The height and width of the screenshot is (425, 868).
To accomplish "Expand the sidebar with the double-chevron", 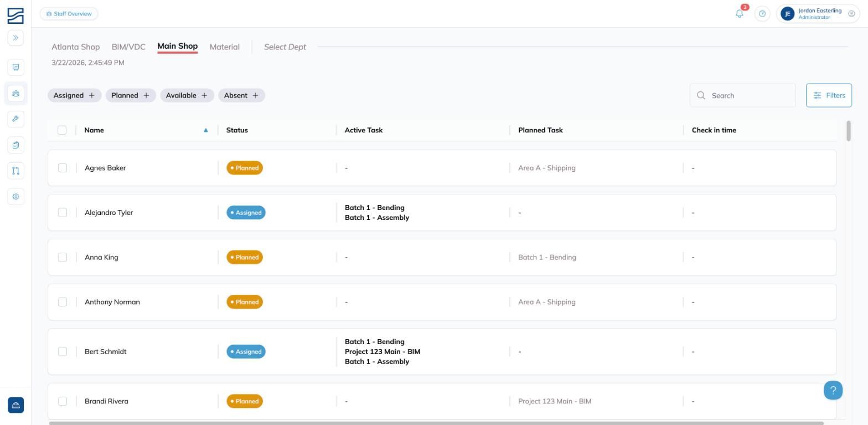I will point(15,38).
